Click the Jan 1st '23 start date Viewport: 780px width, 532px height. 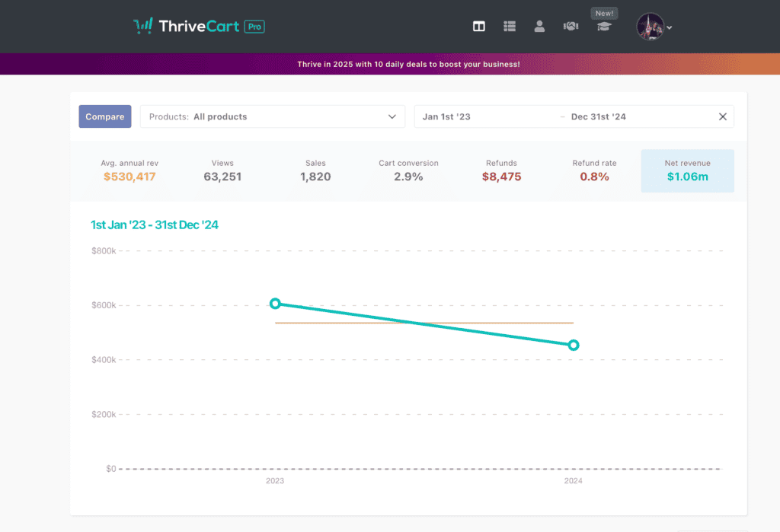point(446,116)
